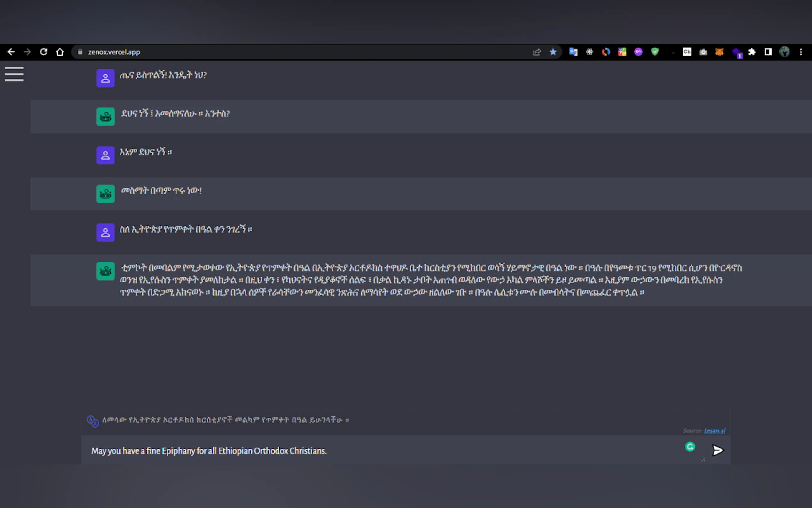812x508 pixels.
Task: Open Chrome three-dot menu
Action: [x=801, y=52]
